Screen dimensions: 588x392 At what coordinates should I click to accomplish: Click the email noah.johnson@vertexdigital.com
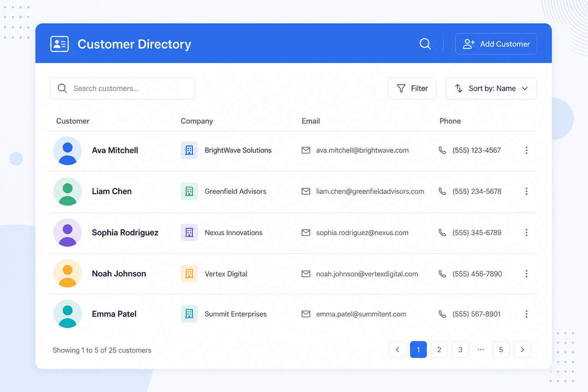367,274
